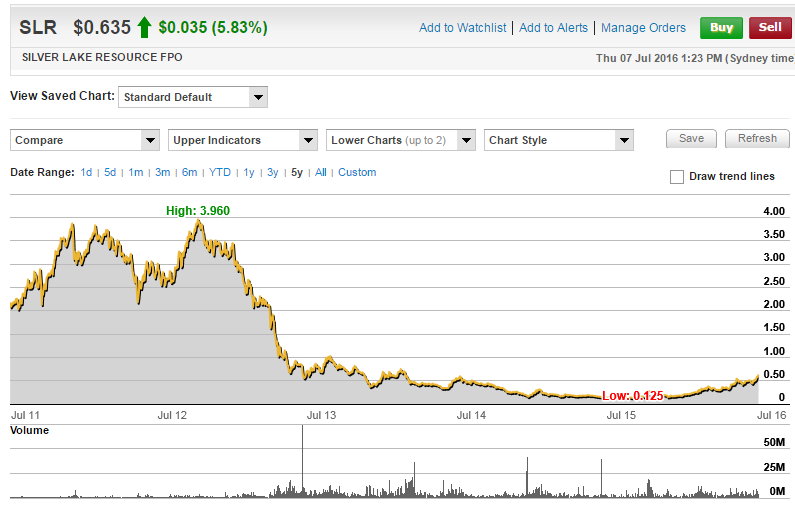The width and height of the screenshot is (795, 506).
Task: Click the green Buy button
Action: [721, 27]
